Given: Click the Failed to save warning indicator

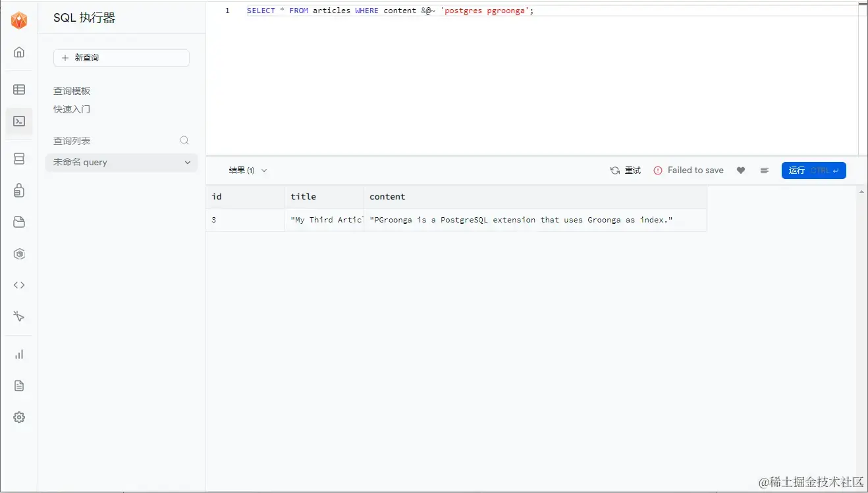Looking at the screenshot, I should coord(688,170).
